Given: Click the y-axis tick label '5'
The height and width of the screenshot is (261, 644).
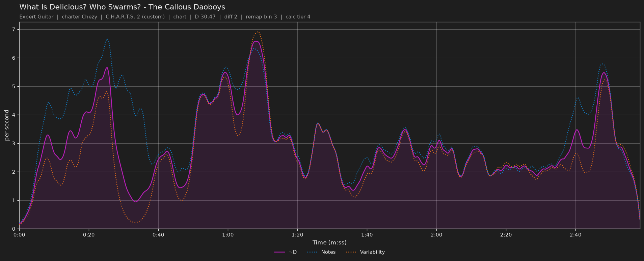Looking at the screenshot, I should tap(14, 87).
